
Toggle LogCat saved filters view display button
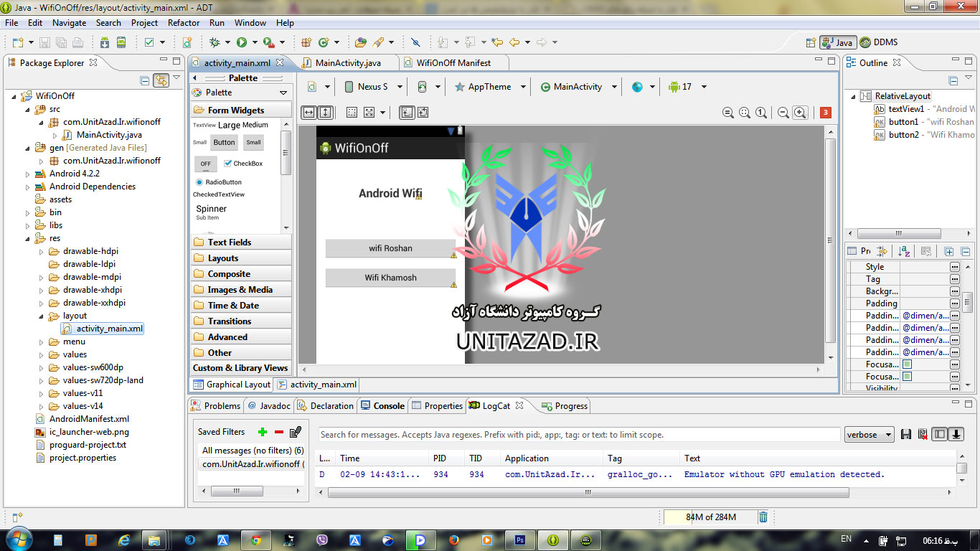(x=939, y=434)
